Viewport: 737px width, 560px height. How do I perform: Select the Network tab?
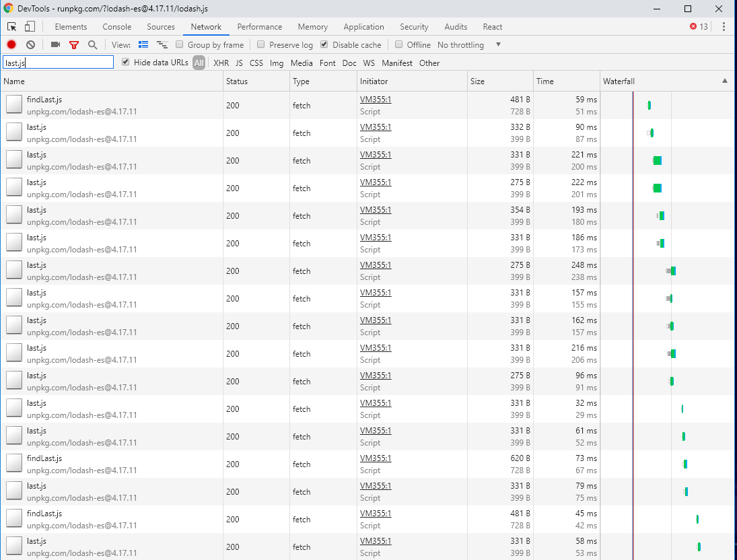click(206, 27)
